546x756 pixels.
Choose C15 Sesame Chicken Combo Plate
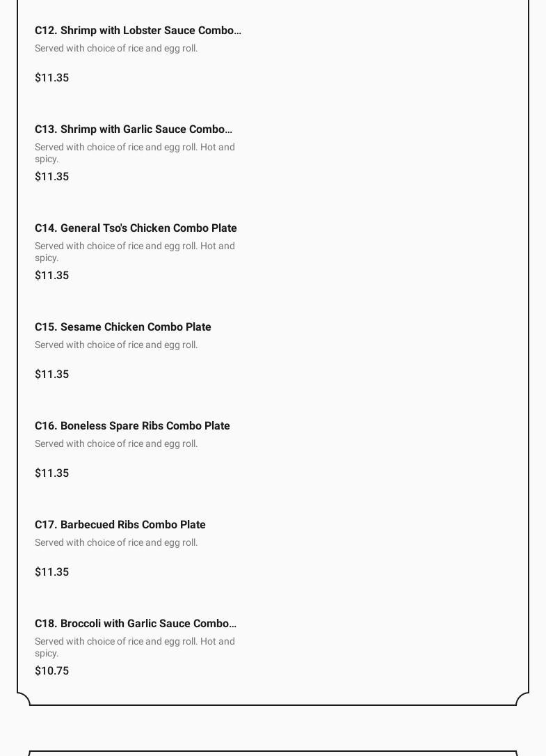[123, 327]
